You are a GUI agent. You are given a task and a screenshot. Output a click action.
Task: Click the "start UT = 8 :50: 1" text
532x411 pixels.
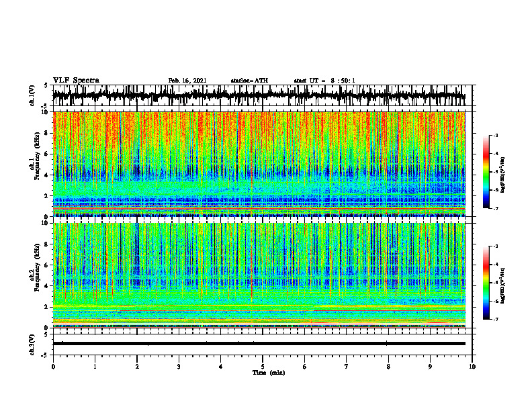[324, 81]
